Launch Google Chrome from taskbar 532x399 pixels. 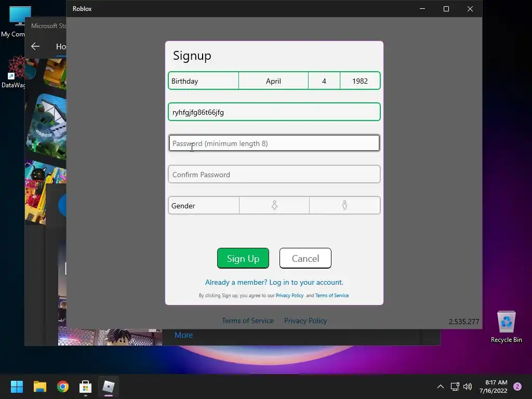point(63,387)
